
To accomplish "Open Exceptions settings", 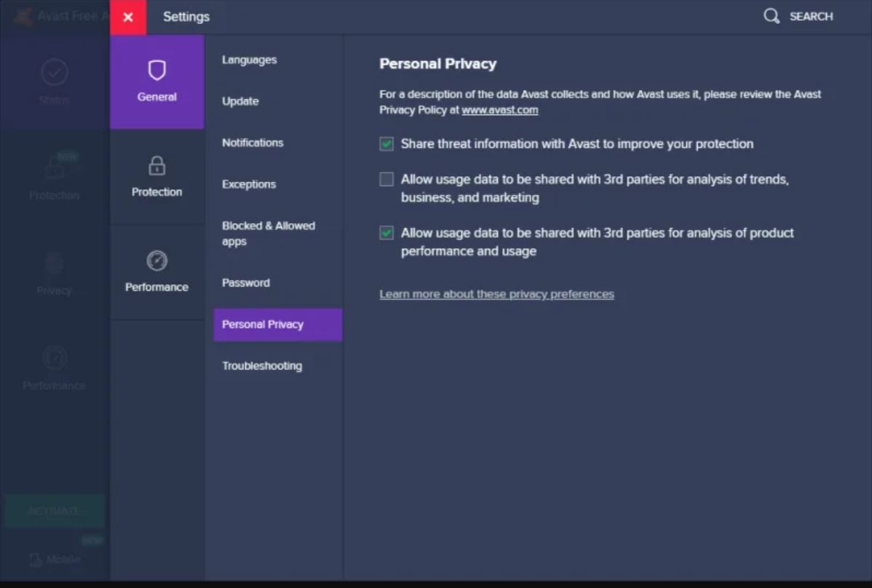I will (249, 184).
